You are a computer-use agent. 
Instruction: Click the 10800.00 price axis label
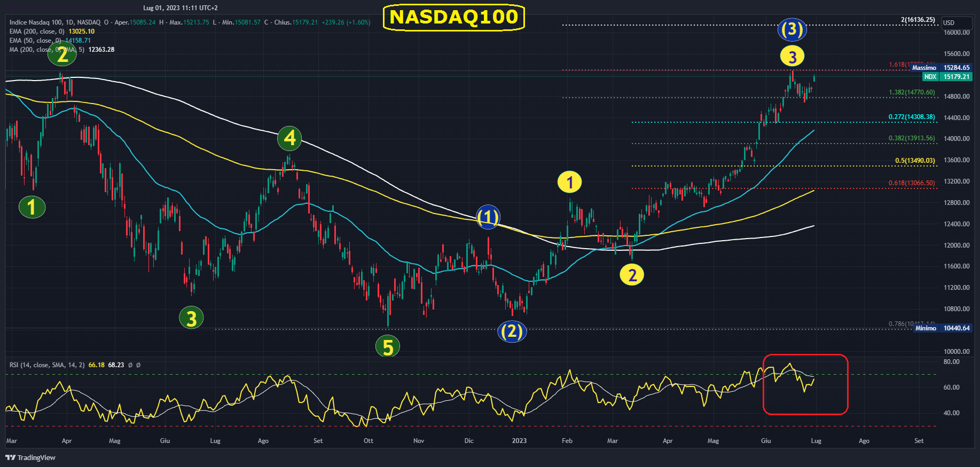(957, 309)
